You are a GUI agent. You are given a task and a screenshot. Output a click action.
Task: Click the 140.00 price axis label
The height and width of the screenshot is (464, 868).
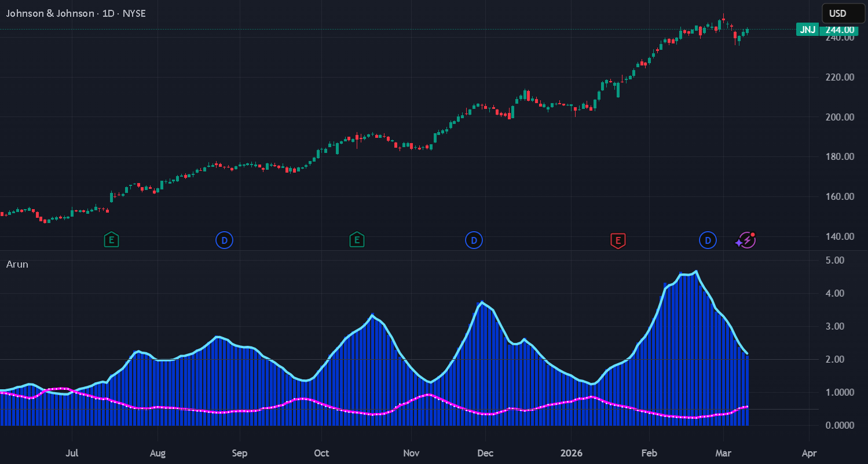pos(841,236)
